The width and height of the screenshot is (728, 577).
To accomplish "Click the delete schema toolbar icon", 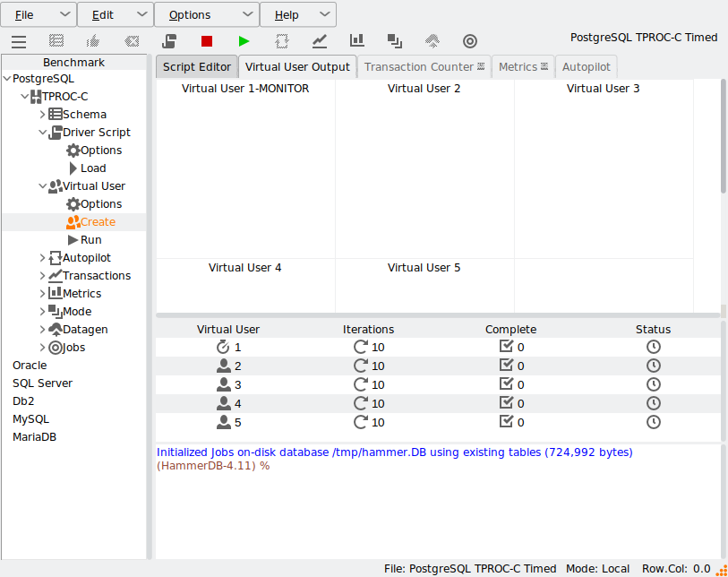I will [x=132, y=41].
